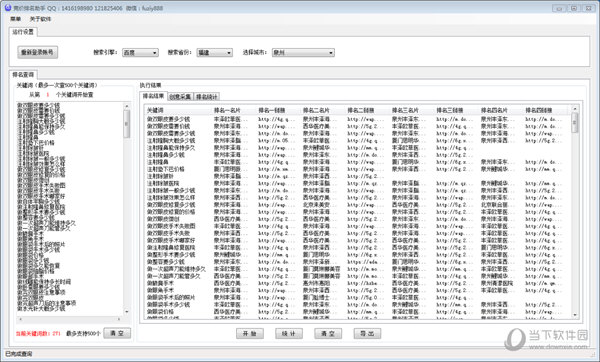
Task: Click the 统计 button
Action: coord(289,333)
